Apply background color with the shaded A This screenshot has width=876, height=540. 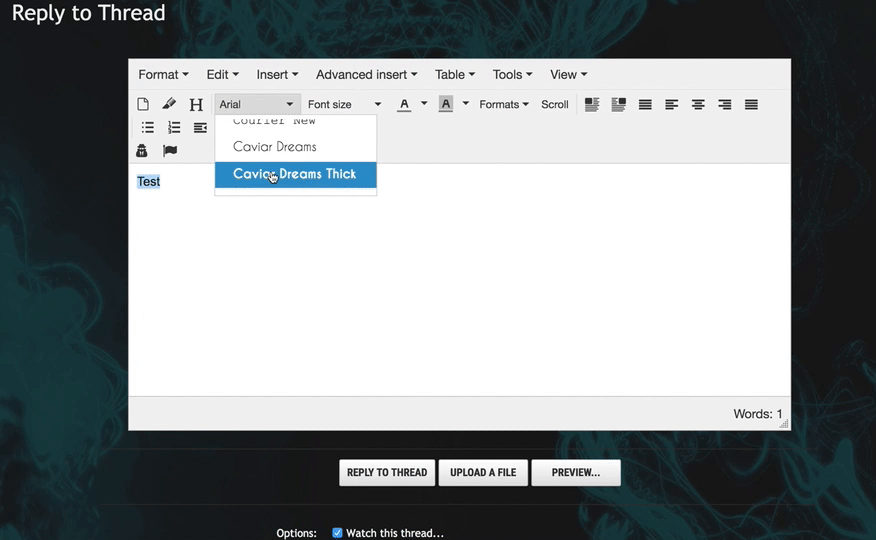click(x=446, y=104)
